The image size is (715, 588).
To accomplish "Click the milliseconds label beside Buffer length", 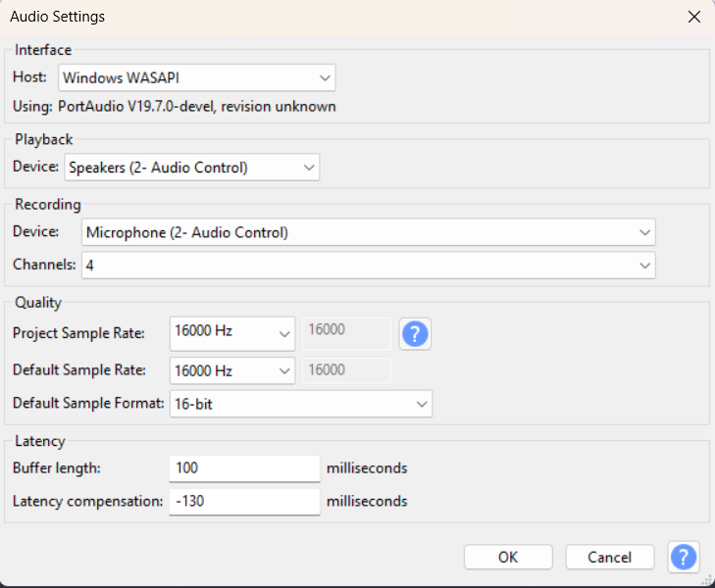I will click(367, 468).
